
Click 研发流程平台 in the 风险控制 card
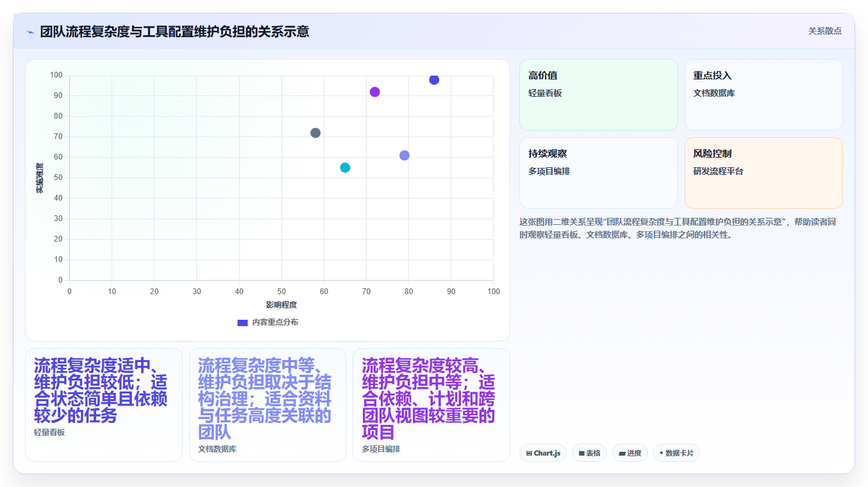(718, 171)
